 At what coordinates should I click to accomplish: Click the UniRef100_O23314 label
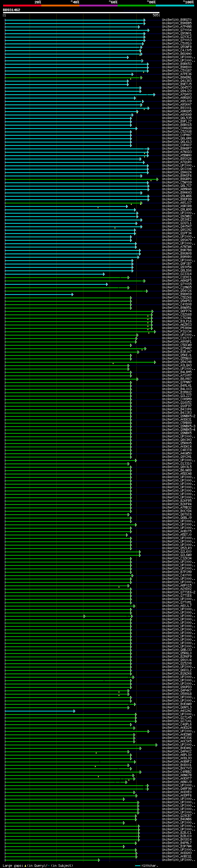[177, 274]
